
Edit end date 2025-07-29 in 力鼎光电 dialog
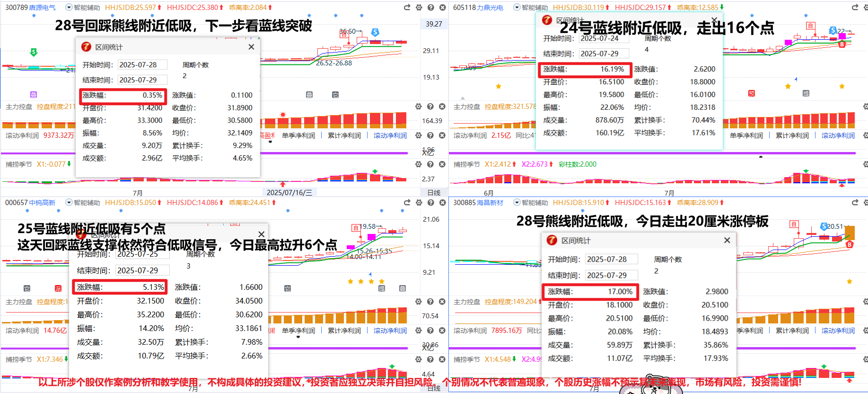tap(604, 54)
